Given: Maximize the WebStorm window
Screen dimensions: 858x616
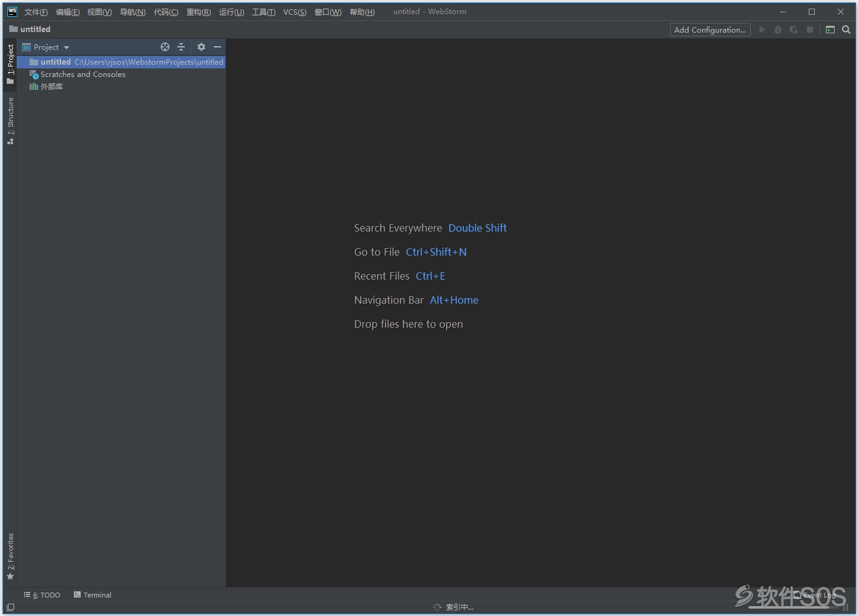Looking at the screenshot, I should (812, 12).
